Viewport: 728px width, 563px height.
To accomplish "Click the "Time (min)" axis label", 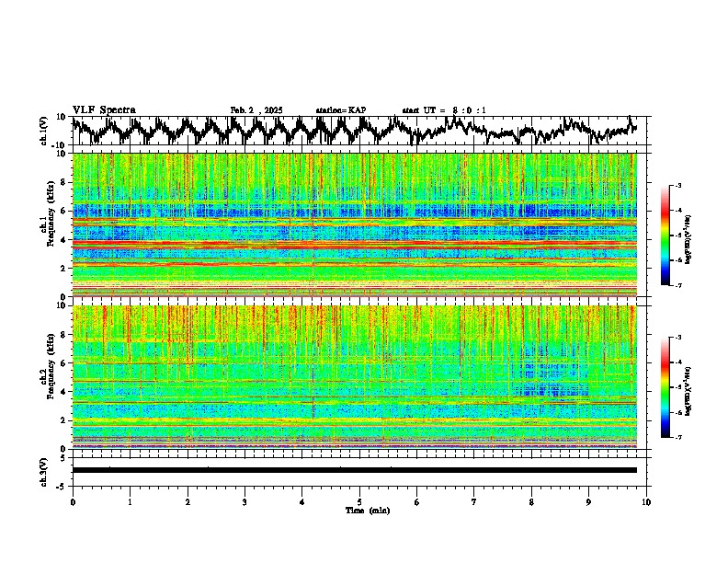I will tap(368, 511).
